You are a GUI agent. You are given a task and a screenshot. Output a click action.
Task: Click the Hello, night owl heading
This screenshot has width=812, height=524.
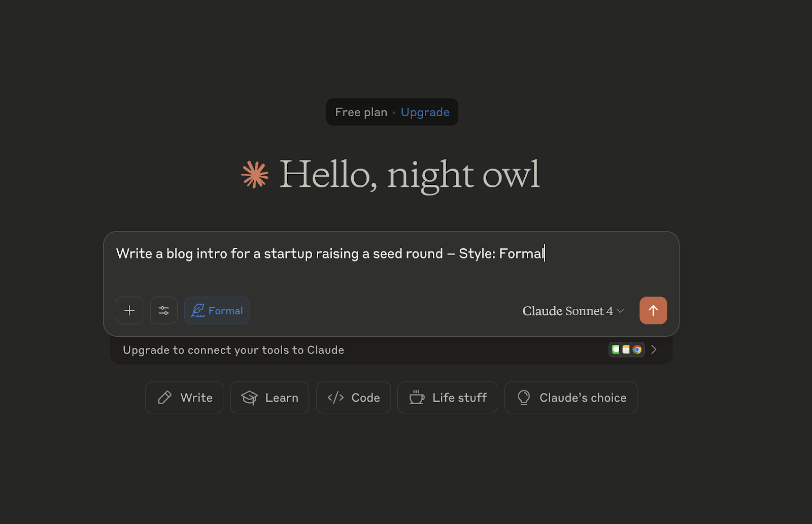[410, 175]
